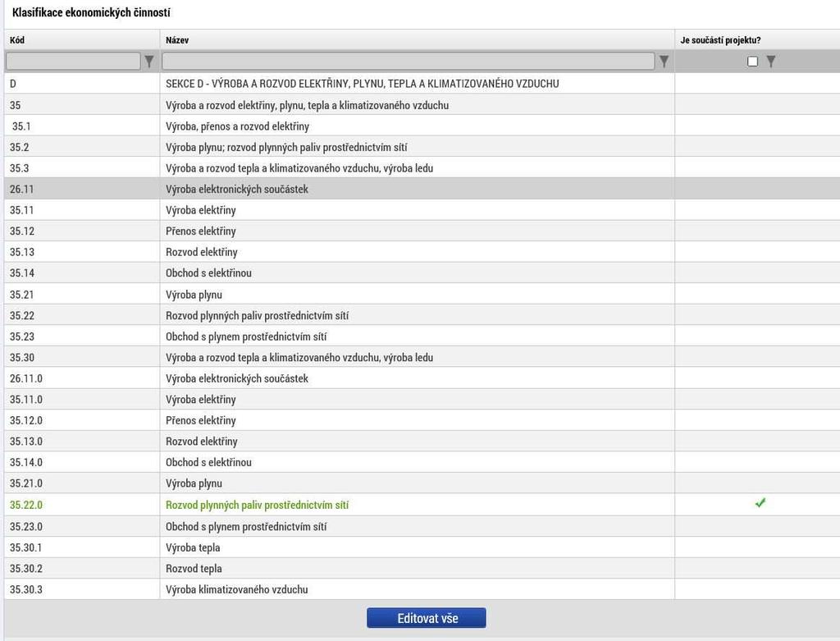Viewport: 840px width, 641px height.
Task: Select code cell 35.30.1
Action: pyautogui.click(x=25, y=547)
